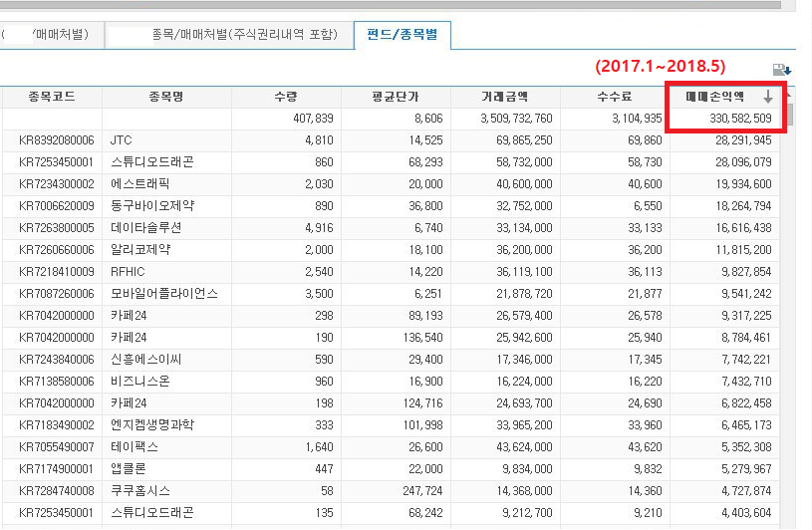Select code KR8392080006

pyautogui.click(x=57, y=140)
